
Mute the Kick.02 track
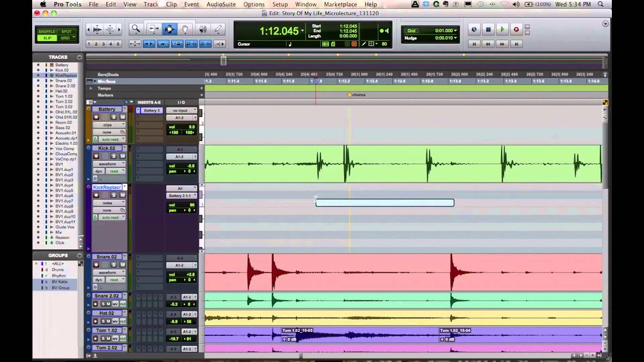coord(122,156)
